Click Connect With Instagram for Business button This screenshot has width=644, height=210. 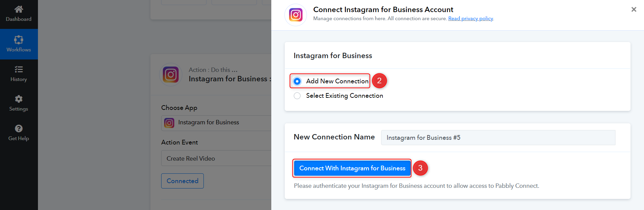pos(352,168)
